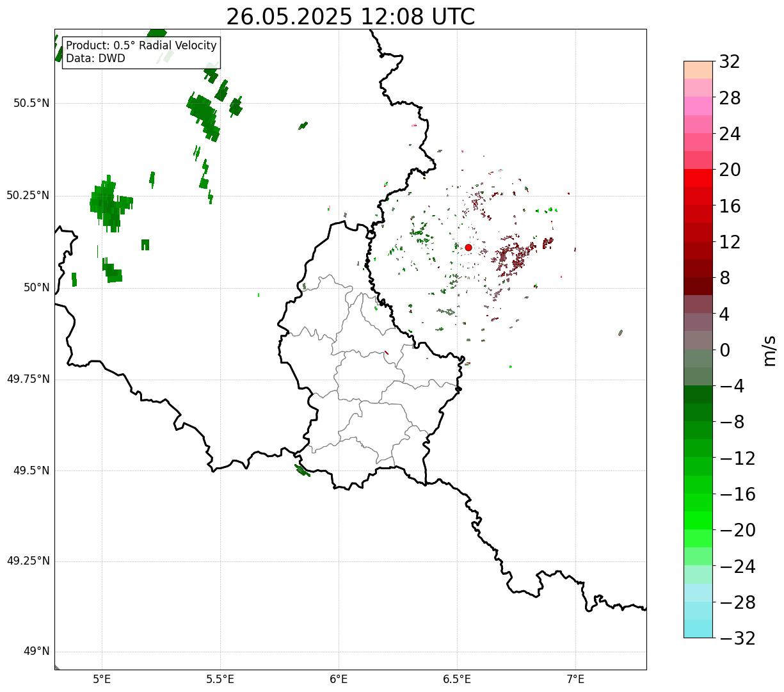Click the colorbar "m/s" unit label
Screen dimensions: 784x692
tap(769, 350)
